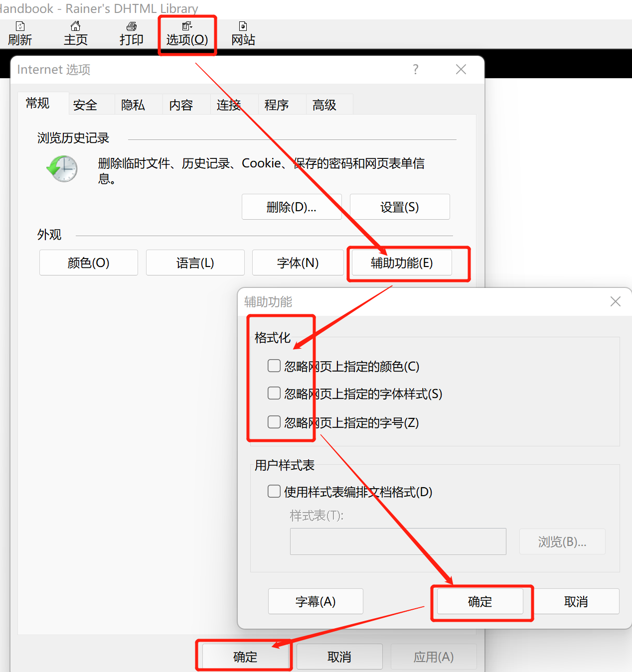Click the 设置(S) button
632x672 pixels.
coord(400,207)
